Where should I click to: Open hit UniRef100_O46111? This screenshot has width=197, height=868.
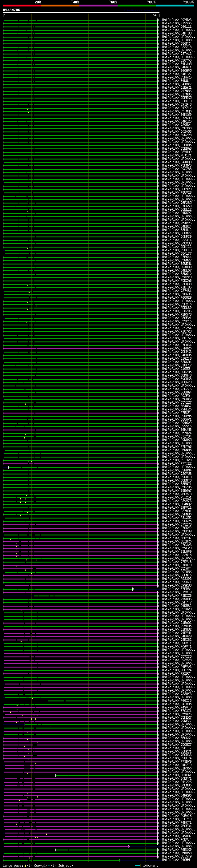tap(177, 26)
